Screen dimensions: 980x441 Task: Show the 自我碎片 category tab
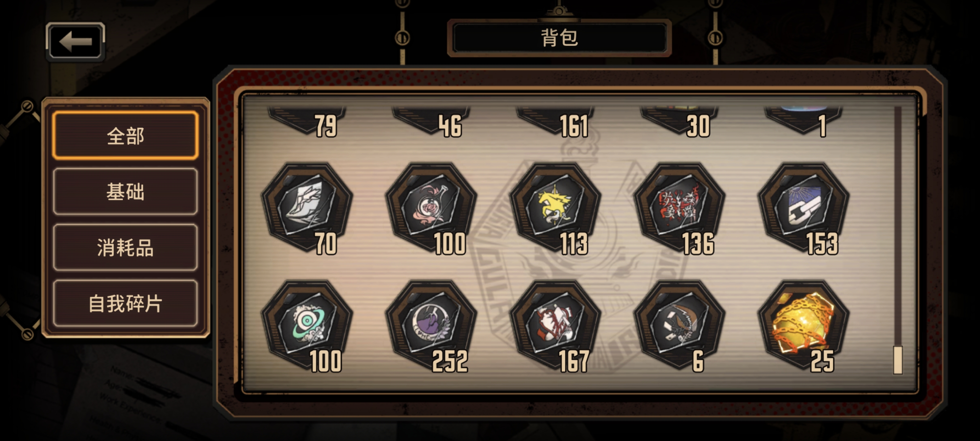[125, 303]
